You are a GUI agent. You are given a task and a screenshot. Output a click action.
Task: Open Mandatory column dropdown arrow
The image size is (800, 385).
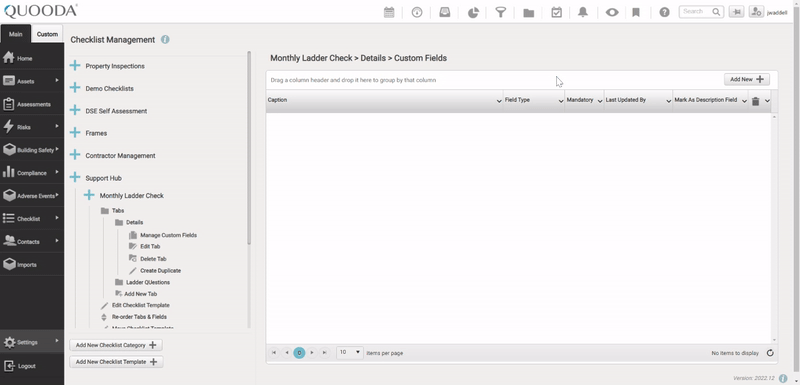pyautogui.click(x=600, y=101)
